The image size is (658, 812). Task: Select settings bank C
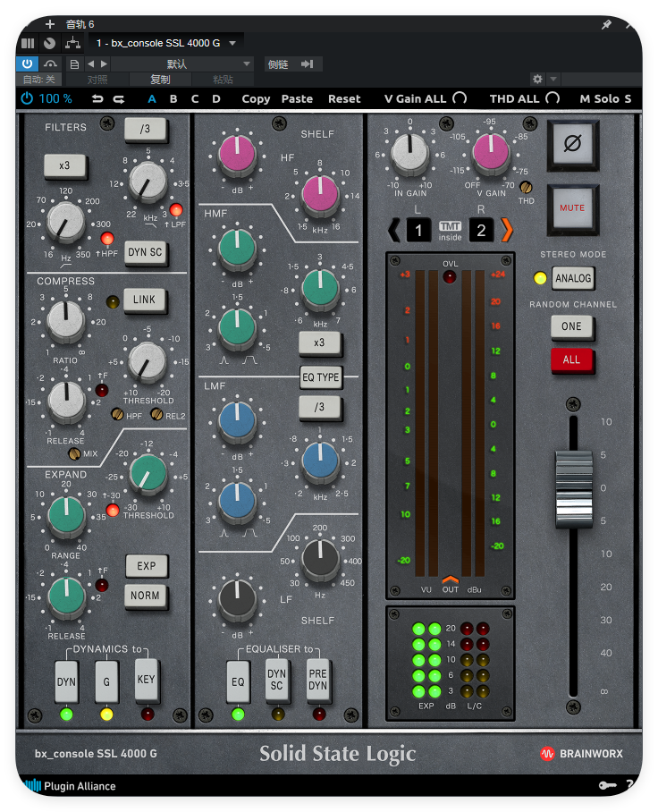pyautogui.click(x=195, y=99)
